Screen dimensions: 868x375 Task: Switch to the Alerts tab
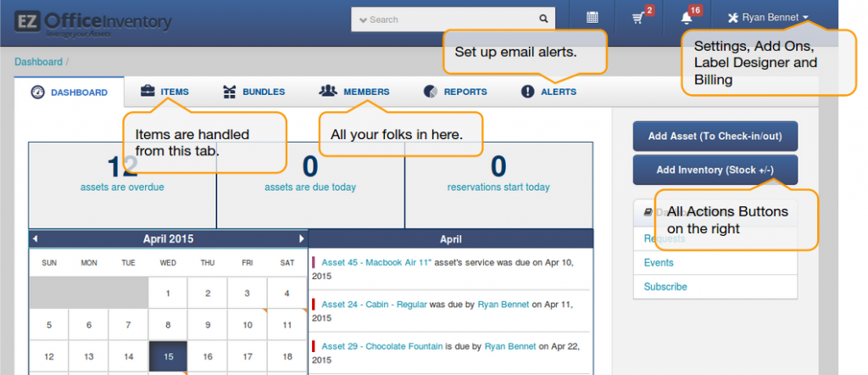548,92
